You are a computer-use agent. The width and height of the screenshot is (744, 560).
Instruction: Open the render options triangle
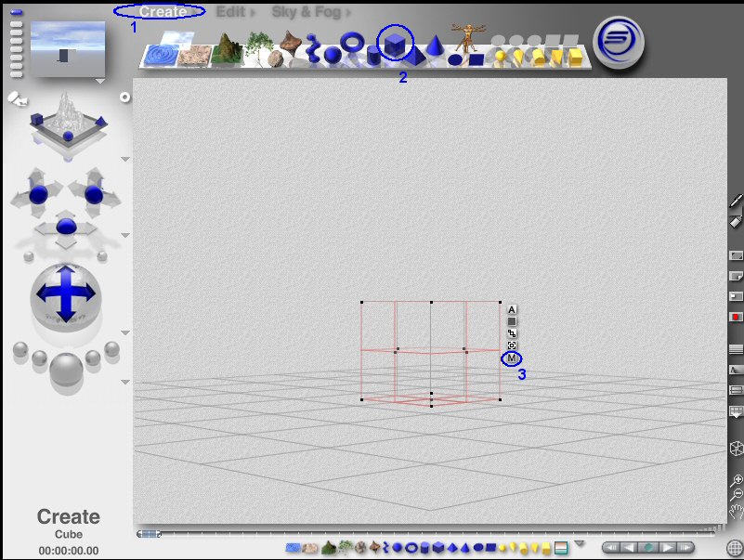tap(125, 382)
